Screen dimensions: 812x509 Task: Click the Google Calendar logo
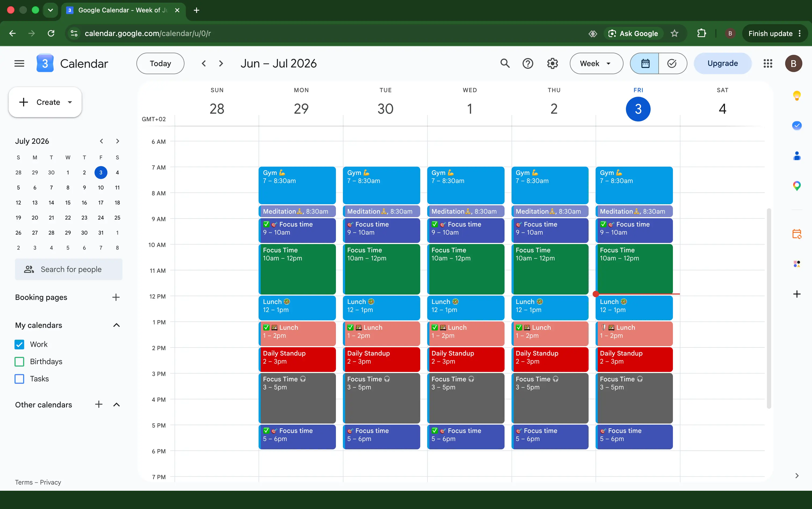pos(45,63)
